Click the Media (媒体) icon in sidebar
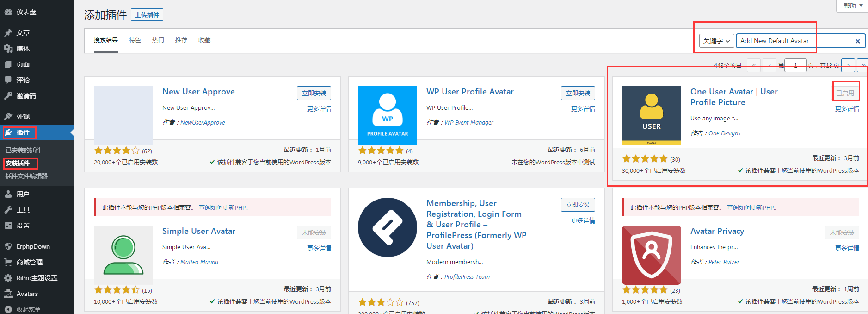 point(8,49)
